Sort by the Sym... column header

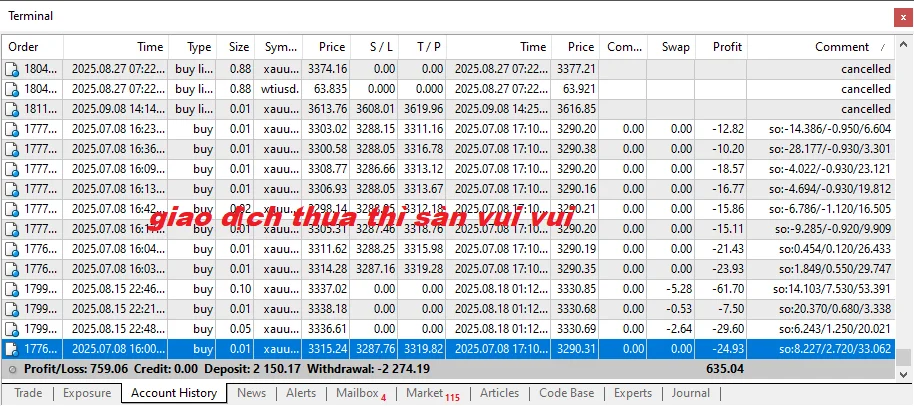pos(278,47)
